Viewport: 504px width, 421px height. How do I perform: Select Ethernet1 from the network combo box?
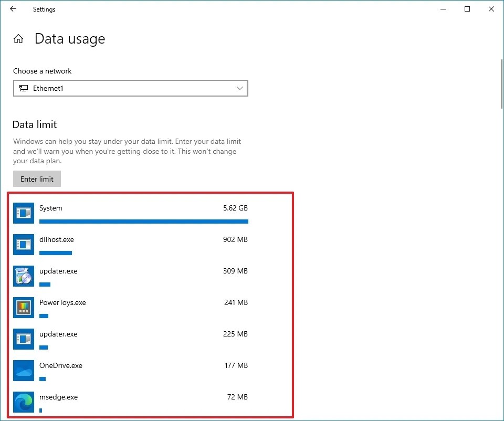[x=130, y=88]
